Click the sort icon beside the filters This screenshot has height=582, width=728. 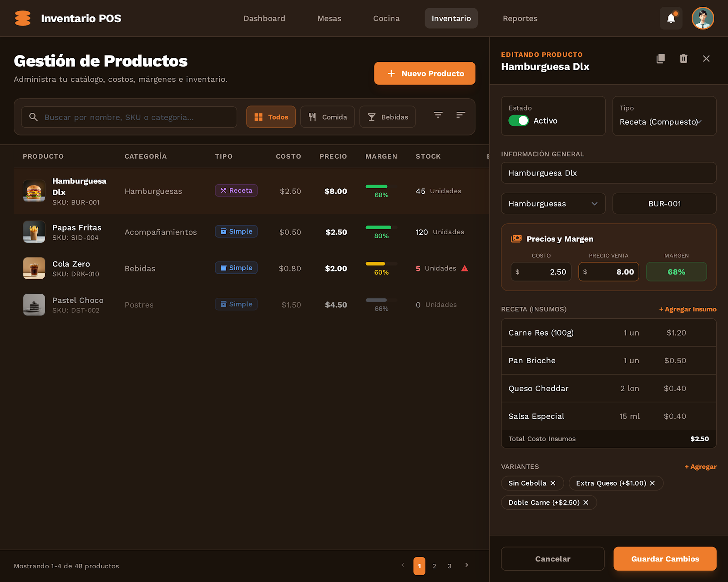pyautogui.click(x=460, y=115)
